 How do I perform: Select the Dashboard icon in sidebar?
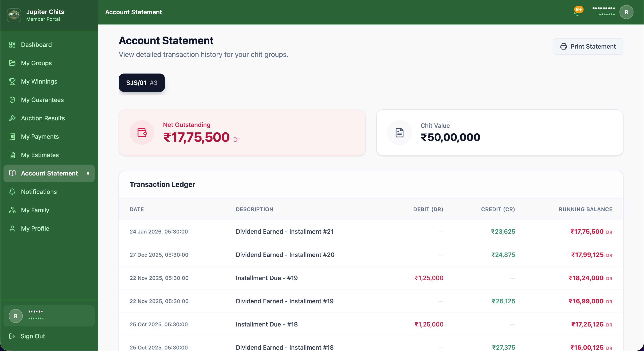pos(12,44)
